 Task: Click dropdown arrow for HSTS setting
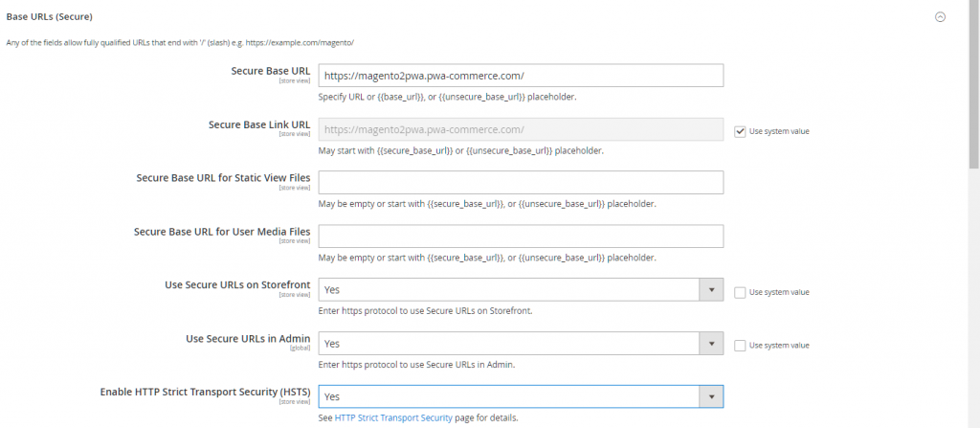point(711,397)
